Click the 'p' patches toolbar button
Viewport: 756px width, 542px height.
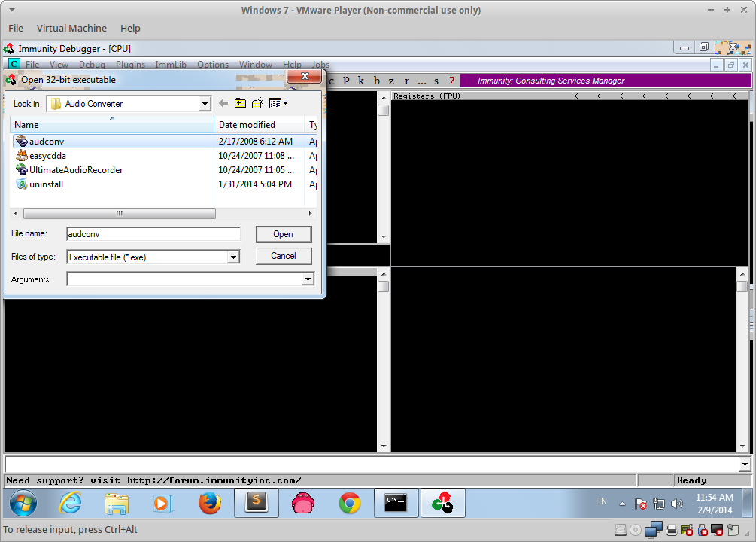click(346, 81)
